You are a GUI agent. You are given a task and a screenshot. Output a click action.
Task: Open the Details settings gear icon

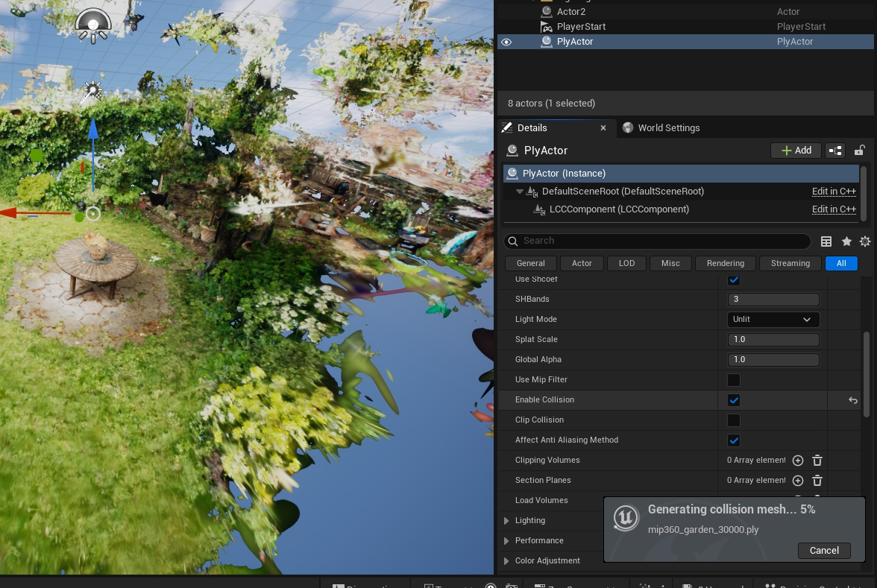point(865,241)
